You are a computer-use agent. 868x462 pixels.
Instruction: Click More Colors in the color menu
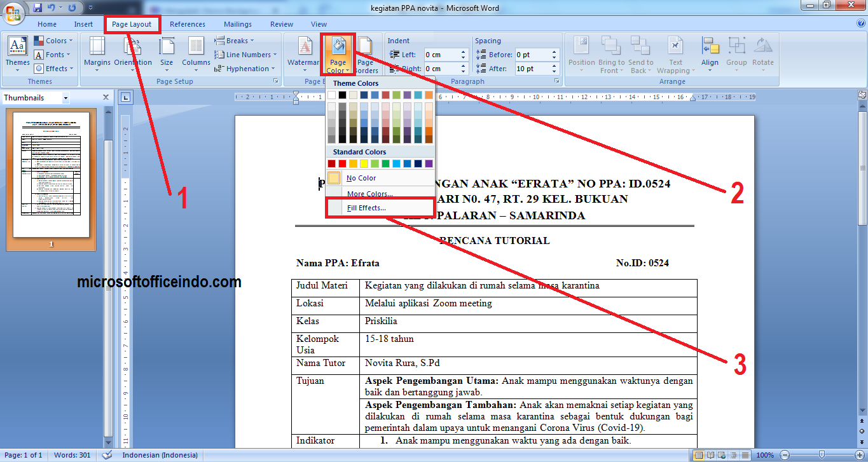pos(371,193)
